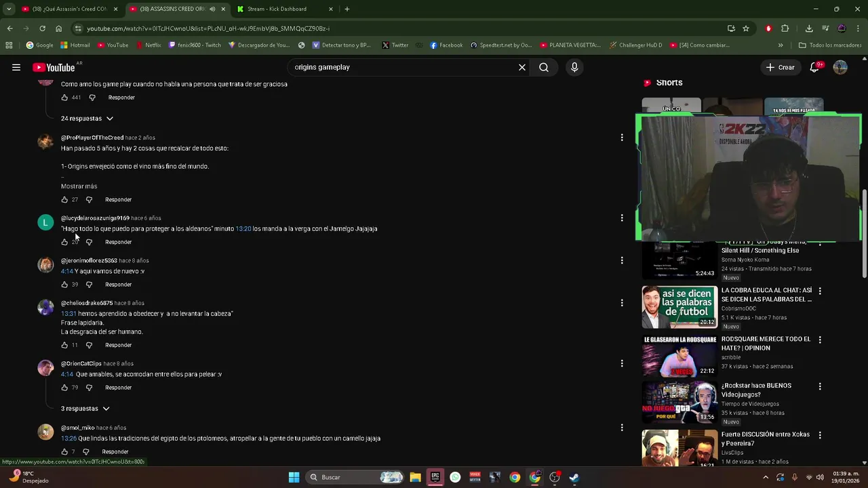
Task: Click the Crear button
Action: [780, 67]
